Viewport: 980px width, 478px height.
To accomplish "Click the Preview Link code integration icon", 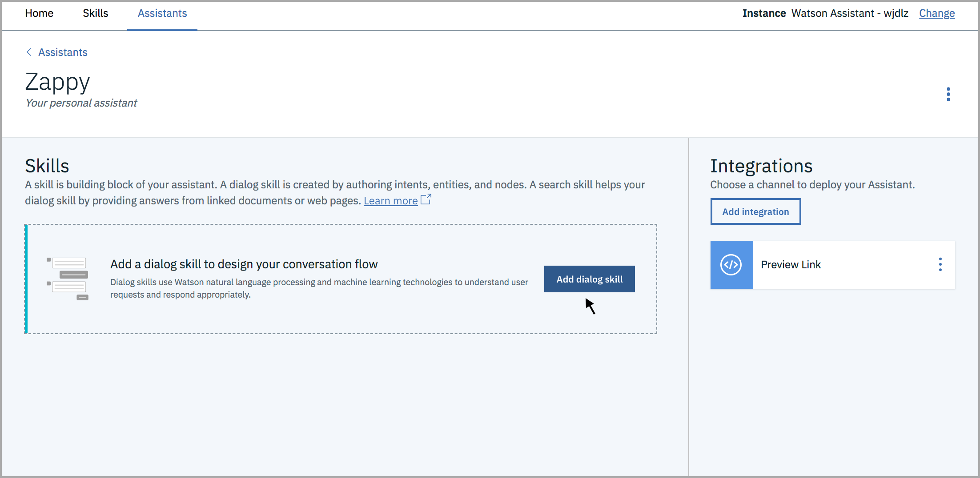I will pos(731,264).
